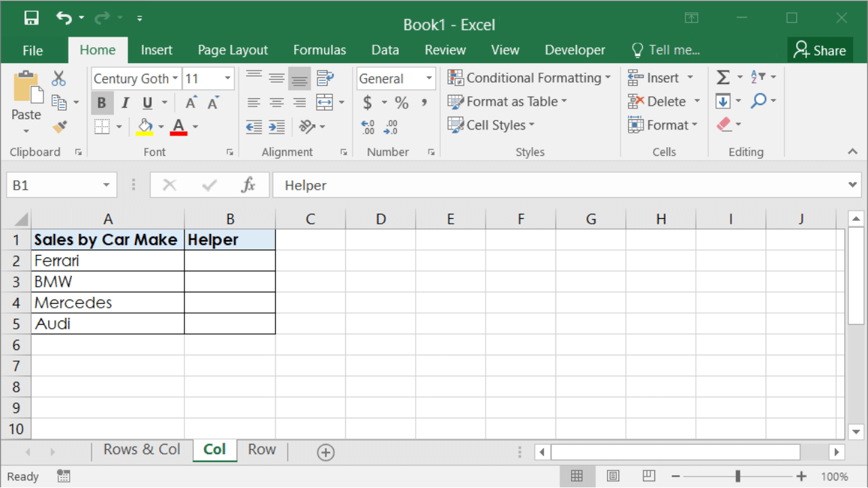Click the Share button

[x=820, y=50]
